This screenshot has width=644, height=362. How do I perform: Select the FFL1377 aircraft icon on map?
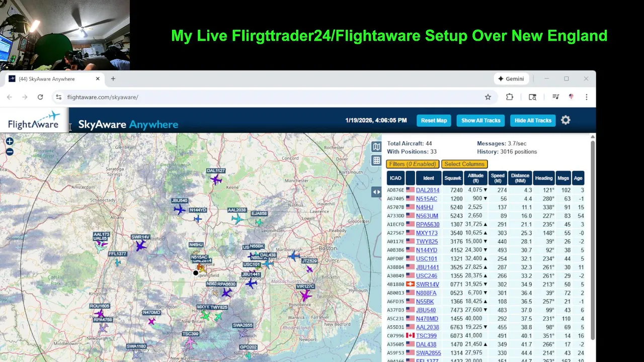point(118,262)
